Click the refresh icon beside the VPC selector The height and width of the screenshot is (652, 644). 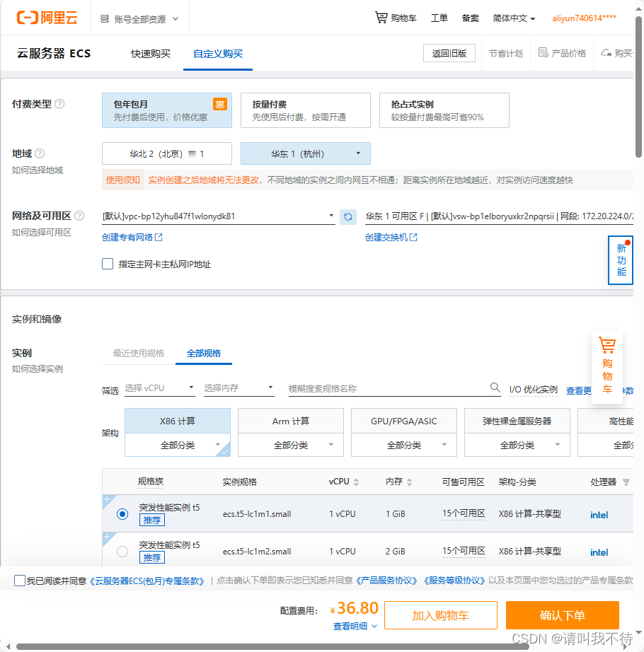click(347, 218)
